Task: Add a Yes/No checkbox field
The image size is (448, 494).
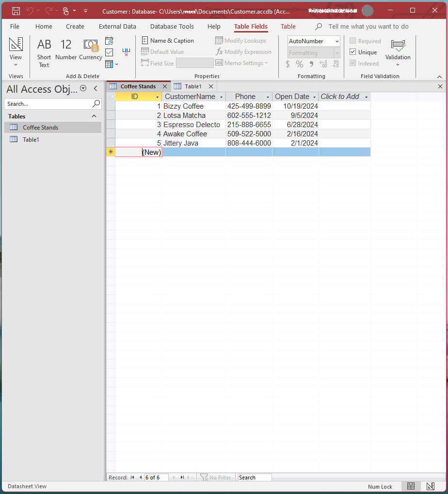Action: [x=110, y=52]
